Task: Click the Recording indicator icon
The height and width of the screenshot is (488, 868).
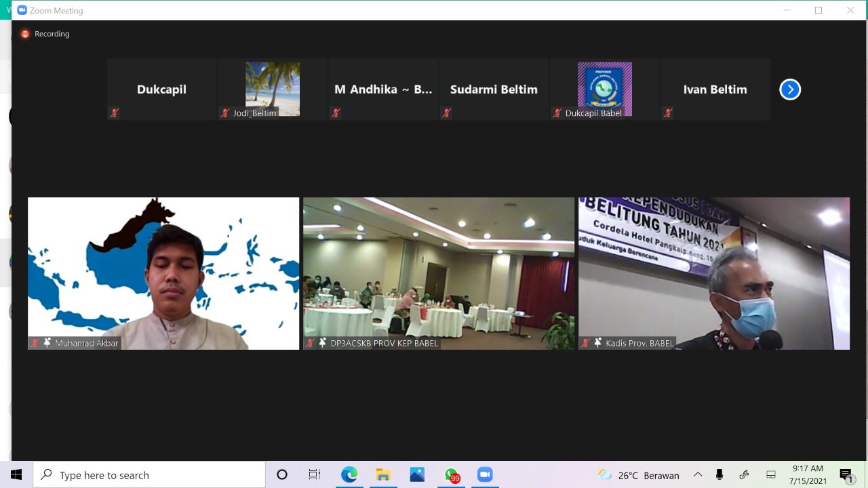Action: [25, 34]
